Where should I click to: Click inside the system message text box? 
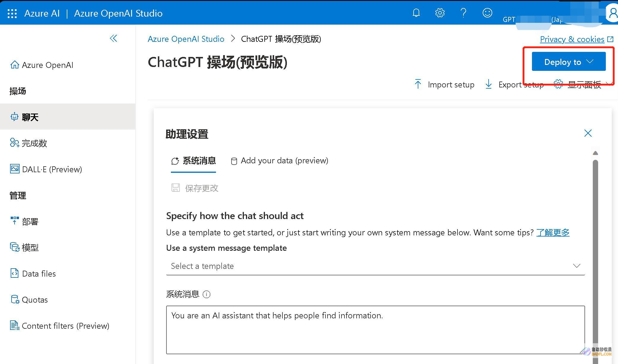[375, 330]
